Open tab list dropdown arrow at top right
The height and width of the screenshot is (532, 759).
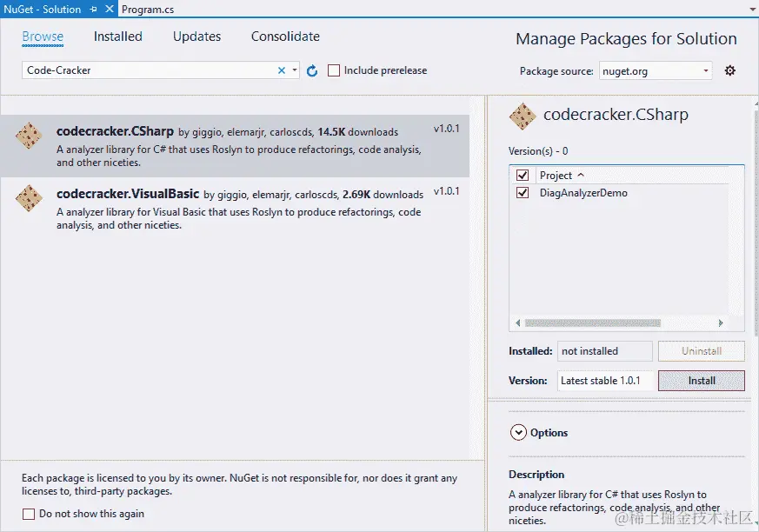[x=753, y=10]
